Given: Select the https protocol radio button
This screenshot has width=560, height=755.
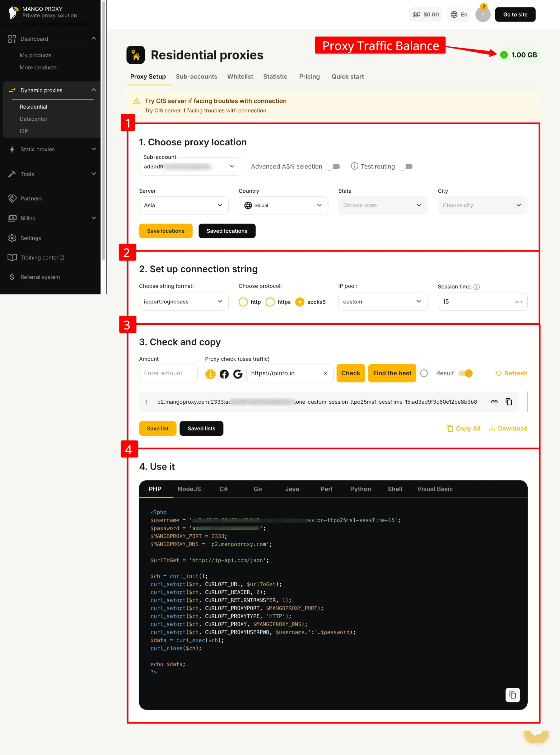Looking at the screenshot, I should coord(270,302).
